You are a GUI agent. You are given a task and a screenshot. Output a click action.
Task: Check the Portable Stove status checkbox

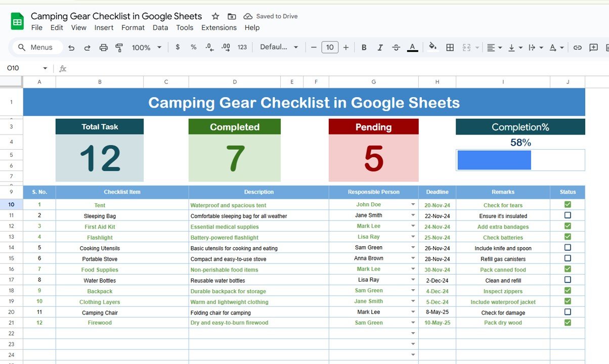point(568,258)
